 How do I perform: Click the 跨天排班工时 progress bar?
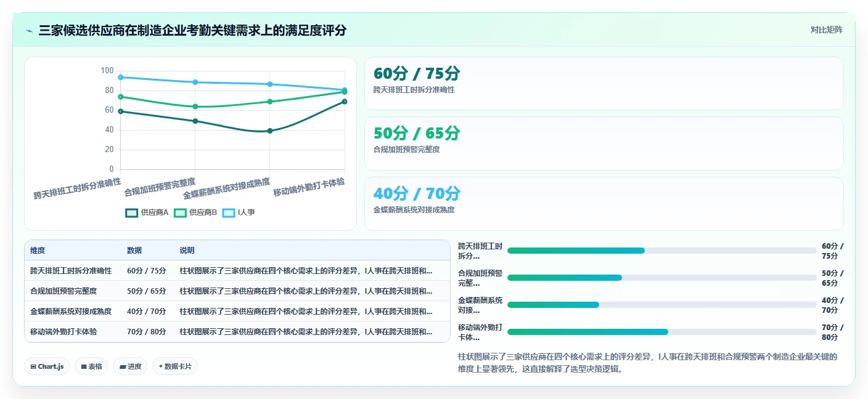pyautogui.click(x=661, y=251)
